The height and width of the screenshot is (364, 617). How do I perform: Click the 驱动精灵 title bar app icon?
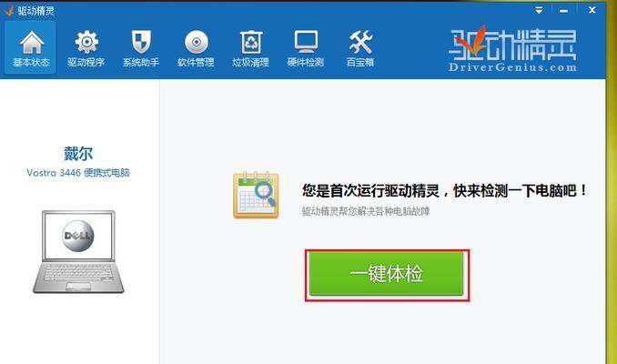point(8,11)
